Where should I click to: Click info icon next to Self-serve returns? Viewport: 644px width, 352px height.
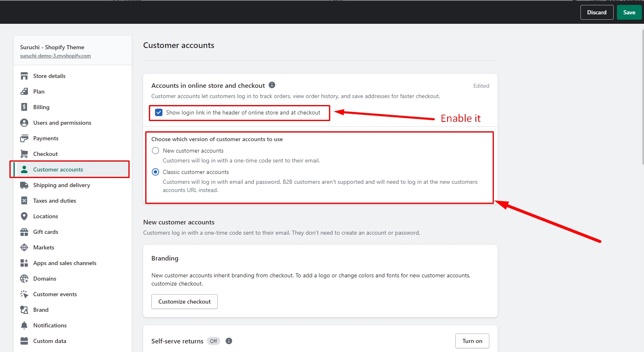[x=229, y=341]
